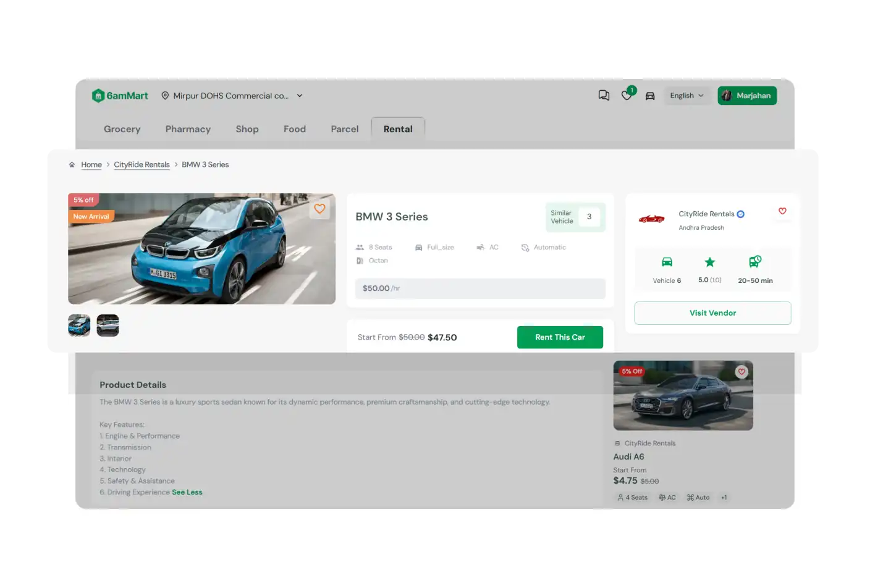Viewport: 870px width, 588px height.
Task: Click the 'BMW 3 Series' heading
Action: 392,217
